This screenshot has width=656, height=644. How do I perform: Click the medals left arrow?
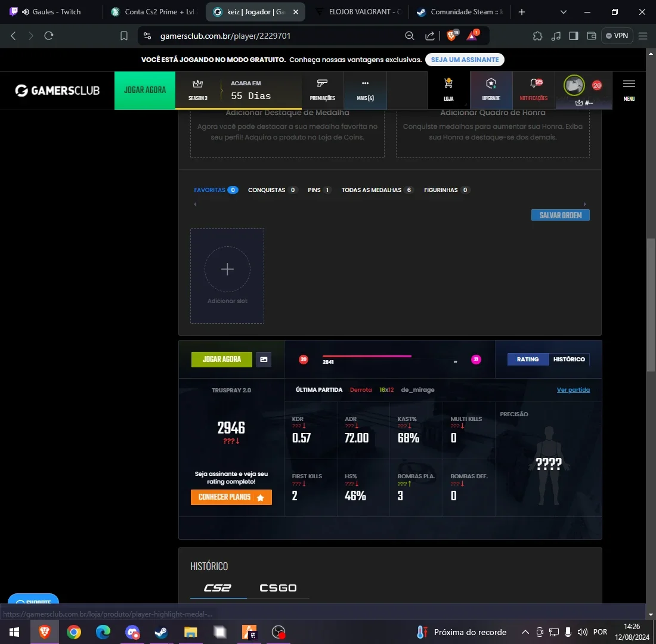(195, 204)
